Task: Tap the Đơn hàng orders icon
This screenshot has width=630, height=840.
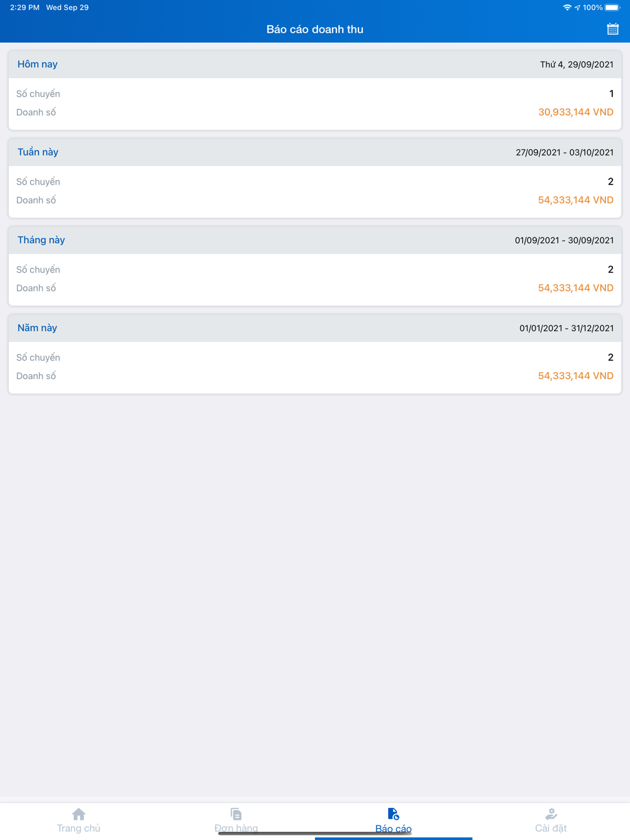Action: point(236,814)
